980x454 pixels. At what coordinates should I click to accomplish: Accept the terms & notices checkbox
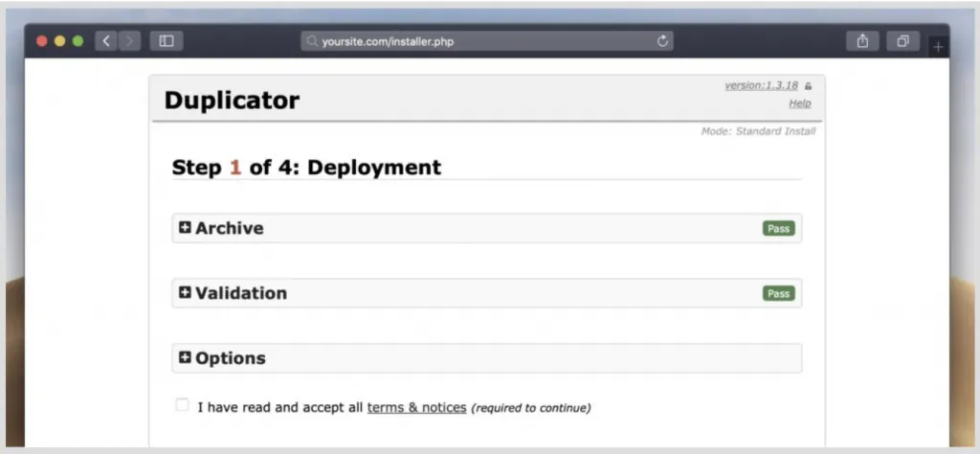tap(182, 405)
